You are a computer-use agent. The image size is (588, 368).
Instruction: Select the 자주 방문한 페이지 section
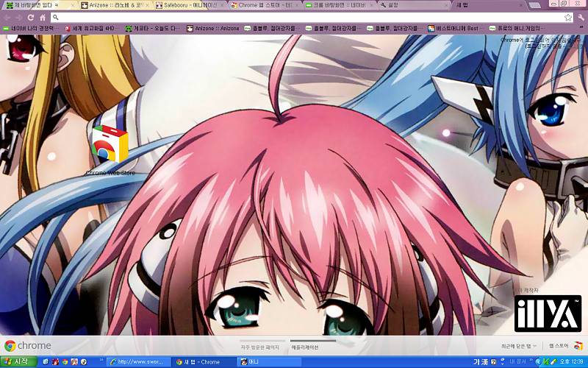tap(259, 347)
